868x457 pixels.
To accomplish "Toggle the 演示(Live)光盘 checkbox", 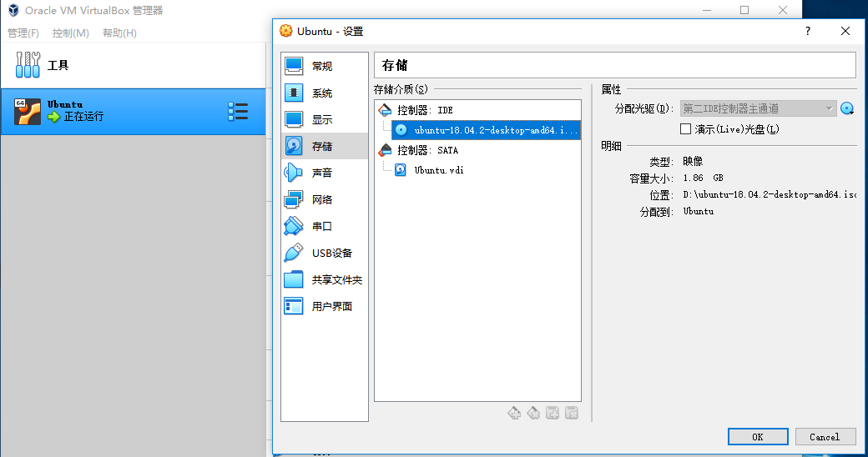I will (685, 129).
